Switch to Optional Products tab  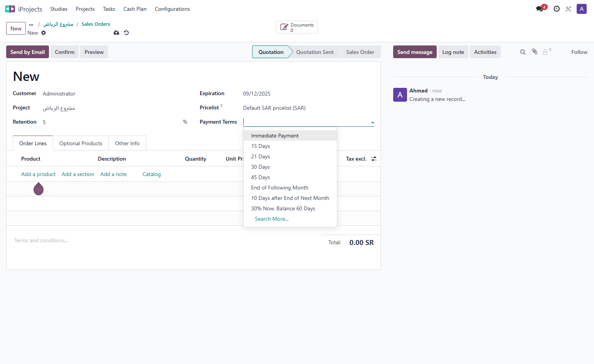coord(81,143)
